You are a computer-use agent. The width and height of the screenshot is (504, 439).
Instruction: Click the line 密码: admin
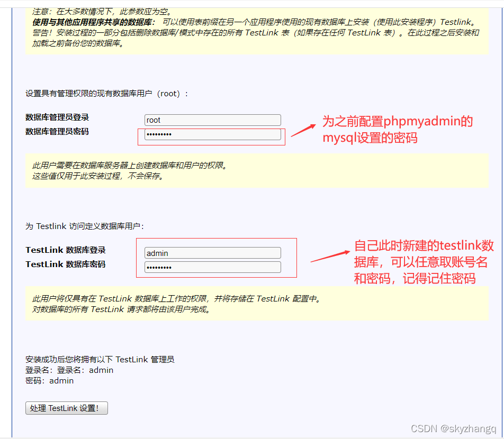50,380
